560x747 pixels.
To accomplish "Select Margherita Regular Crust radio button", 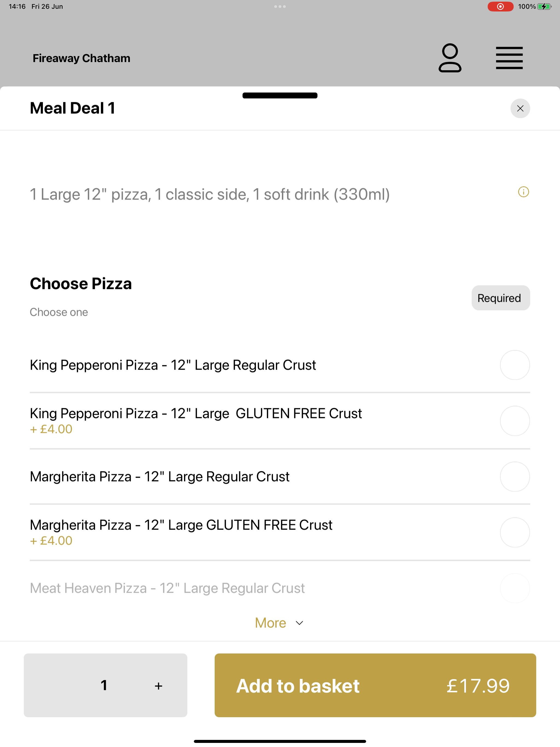I will click(x=515, y=477).
